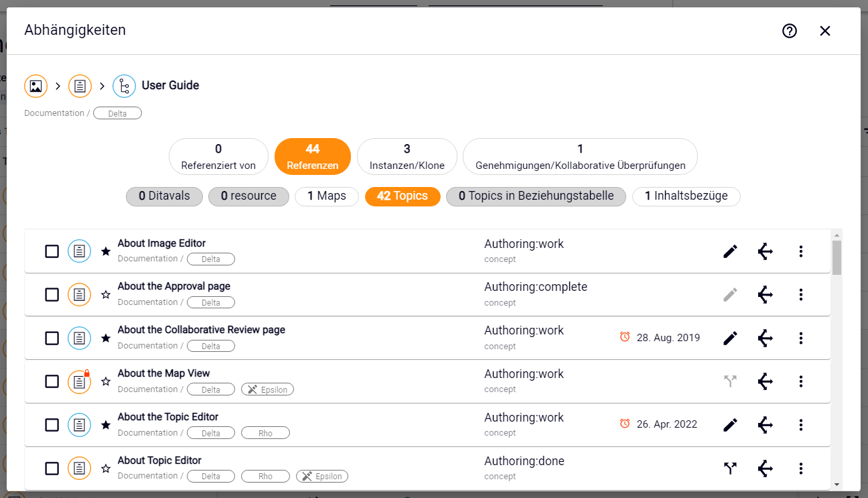
Task: Open more options for About the Collaborative Review page
Action: 801,338
